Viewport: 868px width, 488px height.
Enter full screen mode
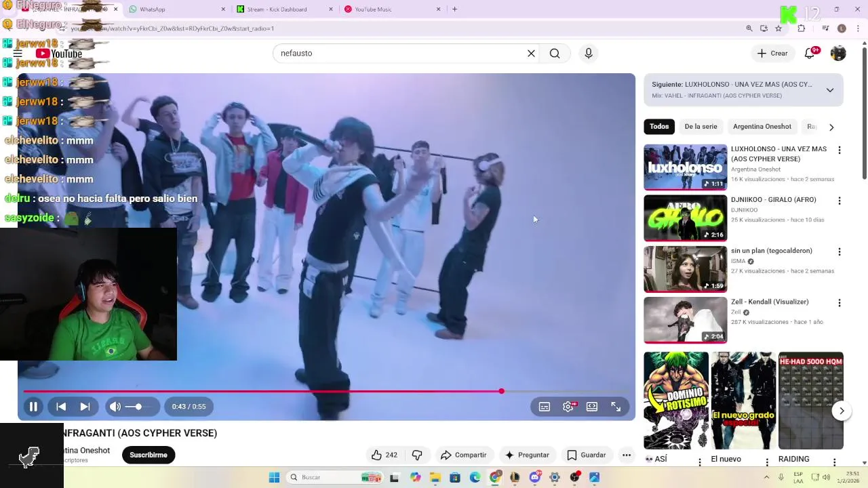coord(616,407)
